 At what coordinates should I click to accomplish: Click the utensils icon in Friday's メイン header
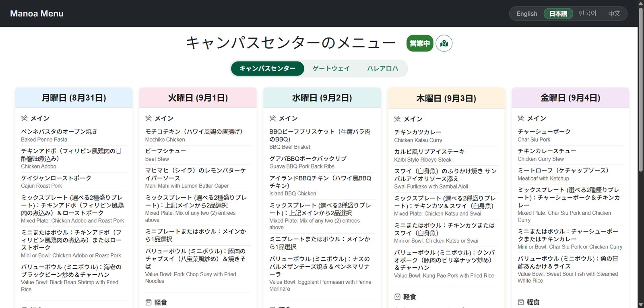[521, 118]
